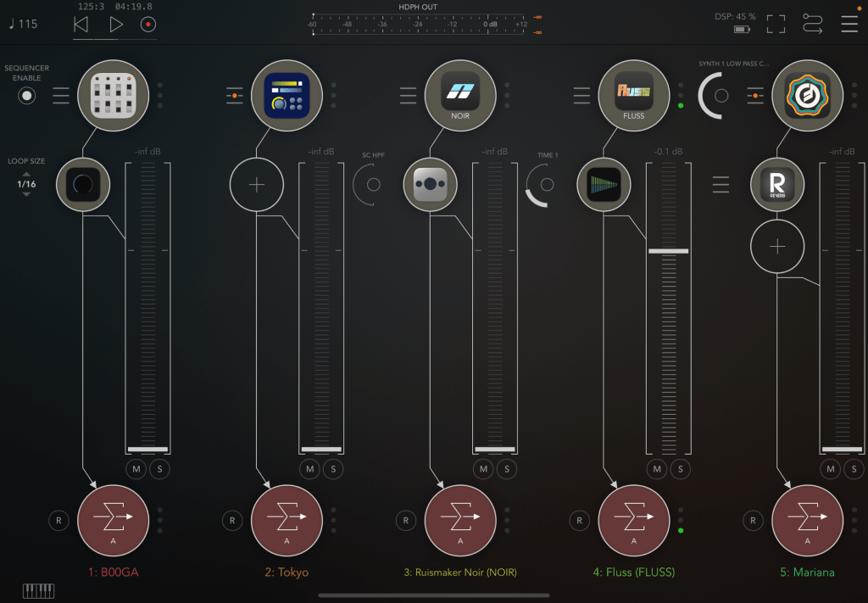Toggle the Sequencer Enable button
Image resolution: width=868 pixels, height=603 pixels.
[27, 96]
